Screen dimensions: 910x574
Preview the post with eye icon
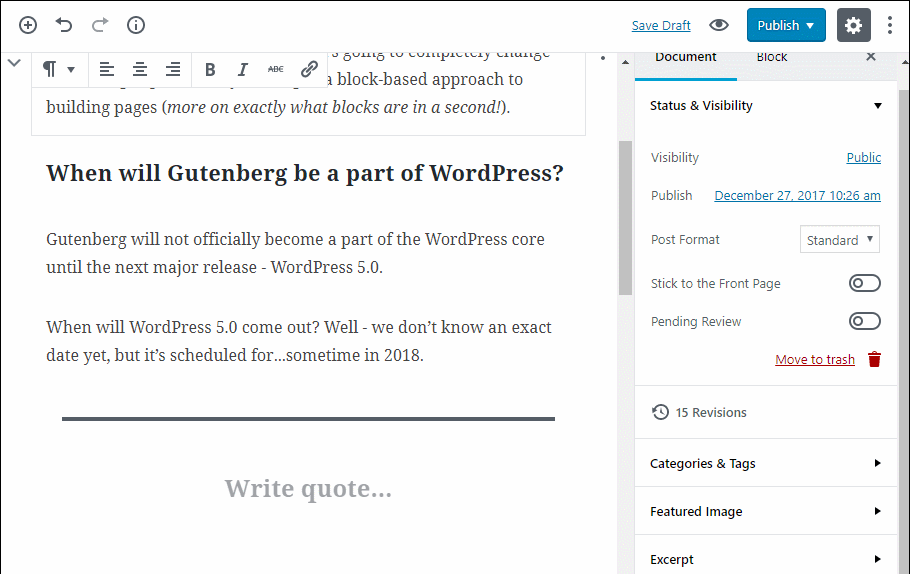tap(718, 25)
